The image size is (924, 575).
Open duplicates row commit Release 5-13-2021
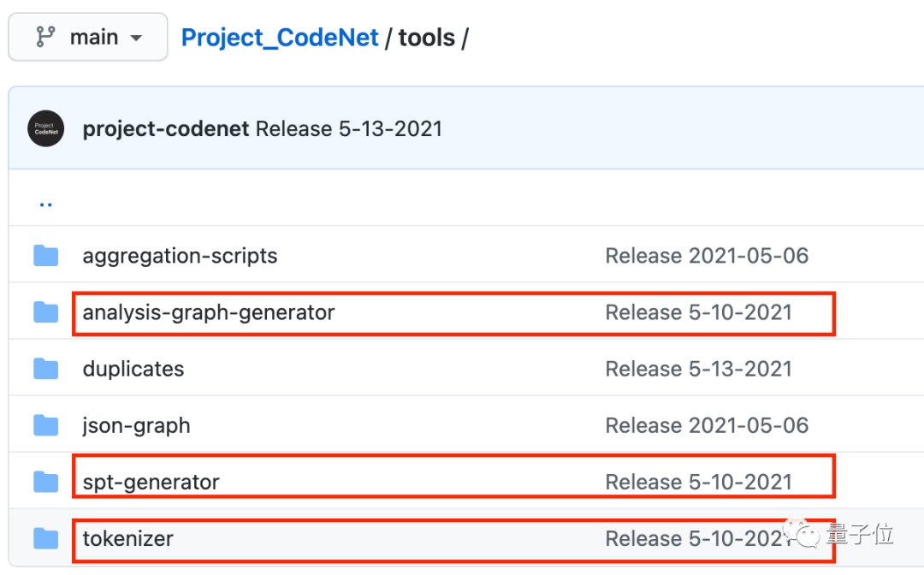[698, 369]
